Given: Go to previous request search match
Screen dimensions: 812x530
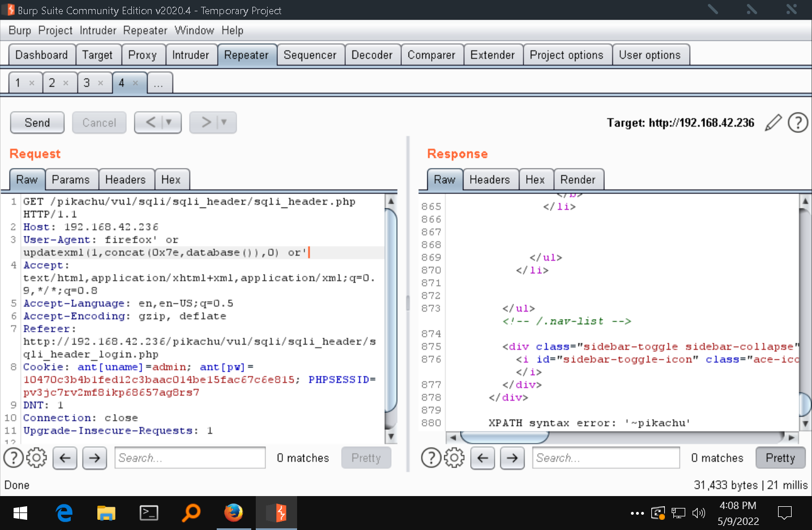Looking at the screenshot, I should click(65, 458).
